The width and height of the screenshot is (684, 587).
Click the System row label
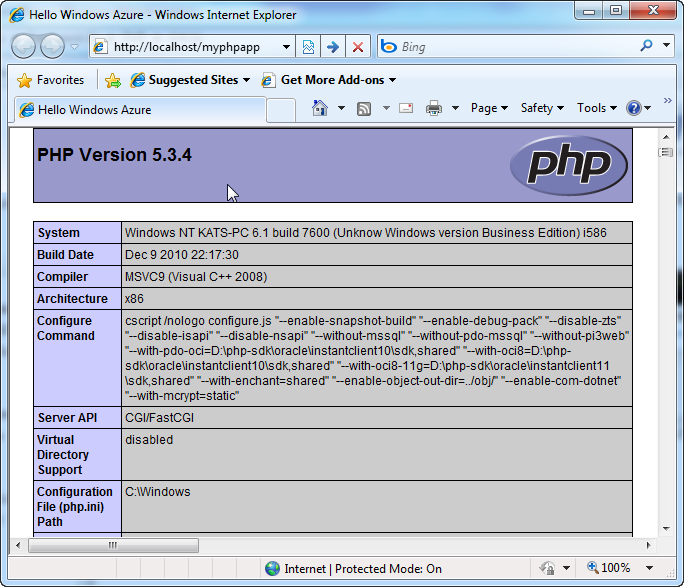pos(58,233)
